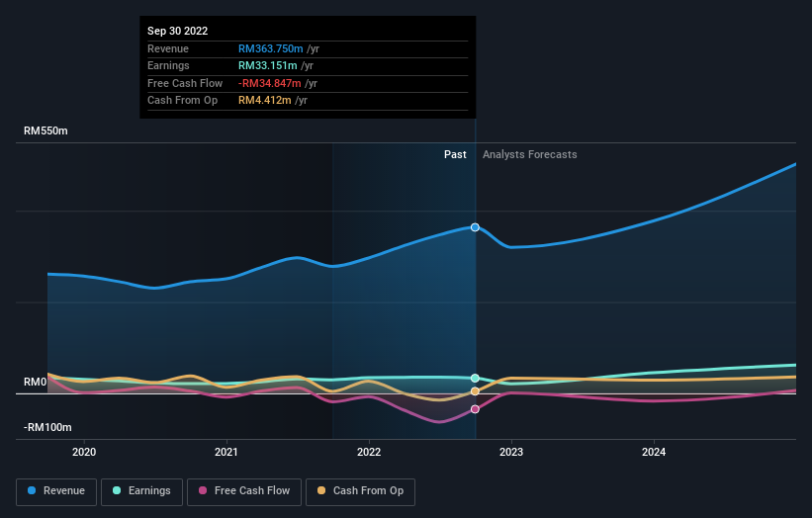This screenshot has height=518, width=812.
Task: Click the 'Free Cash Flow' row label in tooltip
Action: (185, 83)
